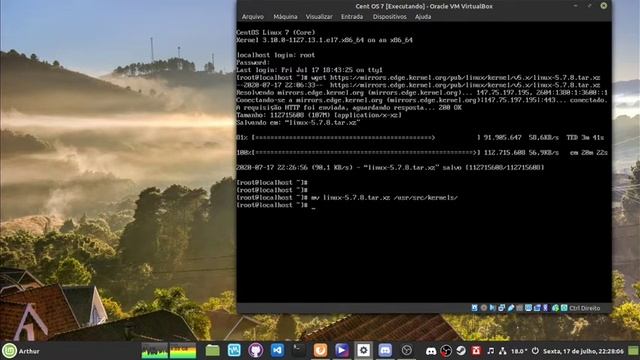640x360 pixels.
Task: Click the video recording icon in VirtualBox status bar
Action: pyautogui.click(x=537, y=308)
